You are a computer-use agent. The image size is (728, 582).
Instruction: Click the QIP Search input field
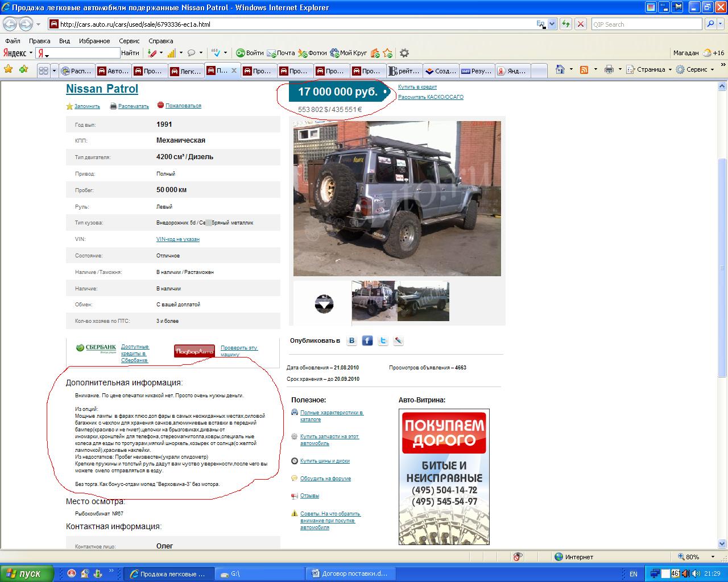646,24
